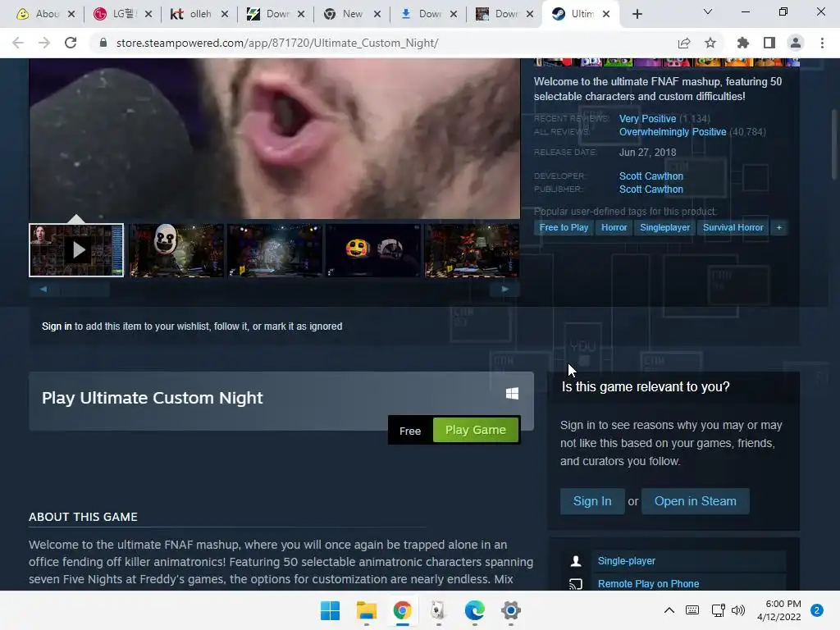840x630 pixels.
Task: Open the Single-player feature link
Action: tap(626, 561)
